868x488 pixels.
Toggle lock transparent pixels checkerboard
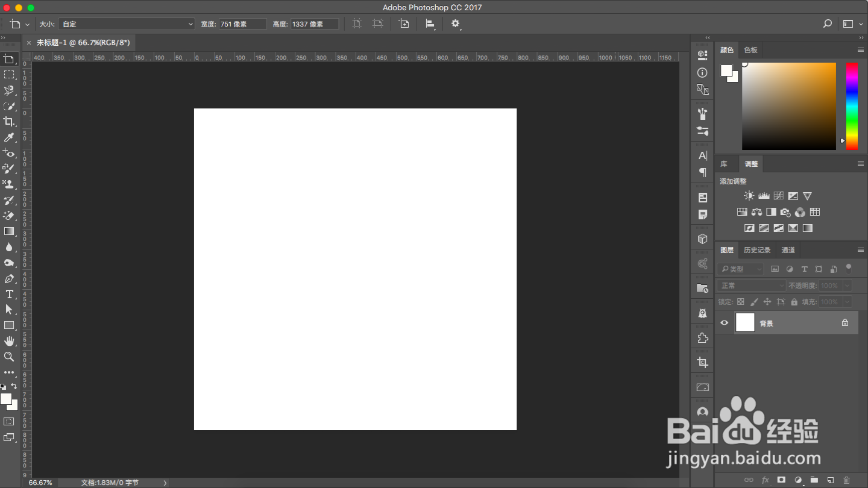[740, 302]
